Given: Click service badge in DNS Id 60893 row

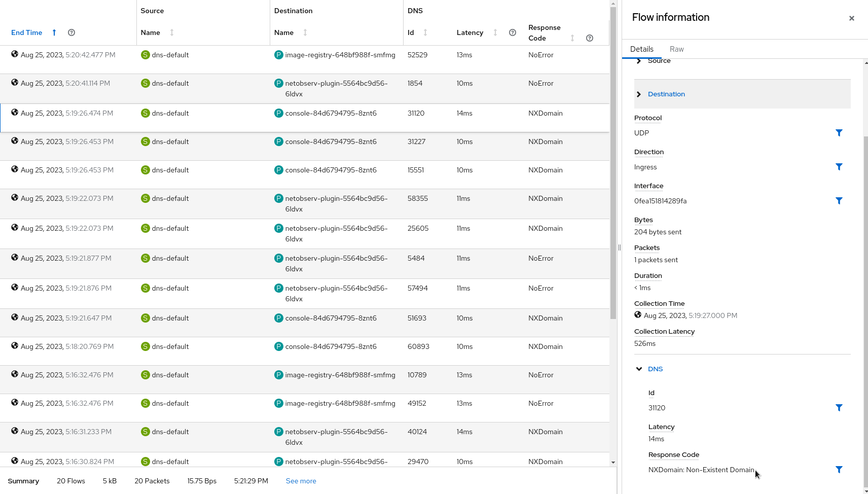Looking at the screenshot, I should click(146, 346).
